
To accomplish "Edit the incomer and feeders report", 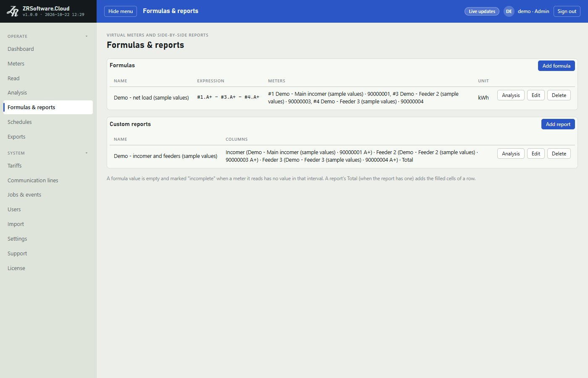I will pos(536,154).
